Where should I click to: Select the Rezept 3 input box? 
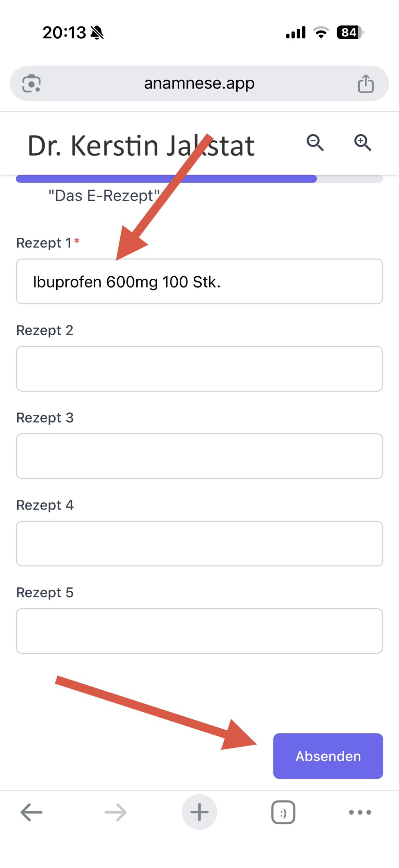pyautogui.click(x=199, y=456)
